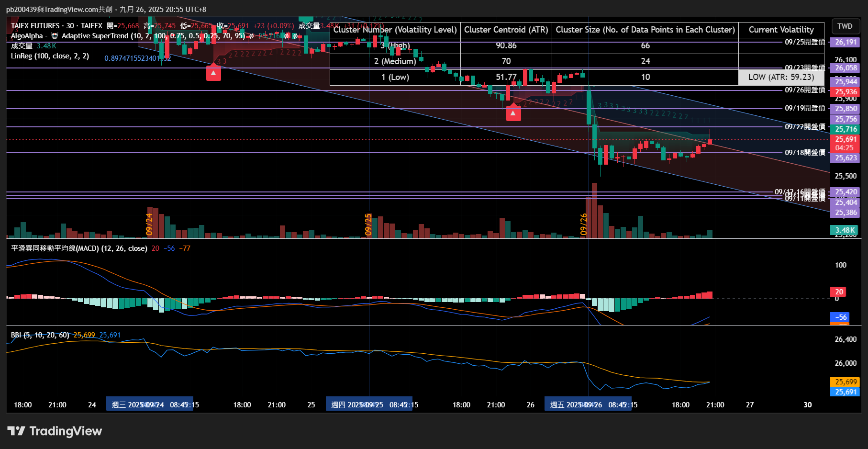Click the orange 09/24 session marker in volume pane

click(x=149, y=224)
